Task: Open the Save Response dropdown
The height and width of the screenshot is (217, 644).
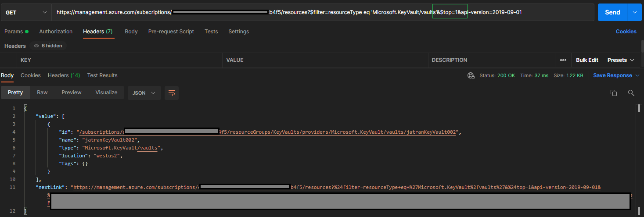Action: click(616, 75)
